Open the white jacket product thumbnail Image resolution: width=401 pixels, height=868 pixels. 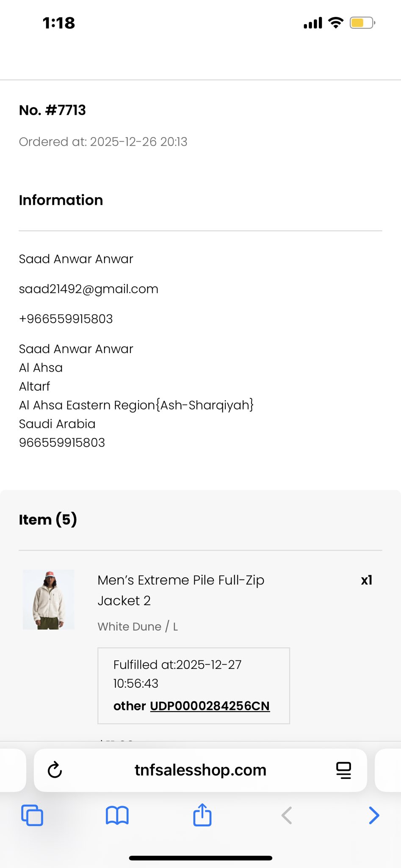pyautogui.click(x=49, y=599)
